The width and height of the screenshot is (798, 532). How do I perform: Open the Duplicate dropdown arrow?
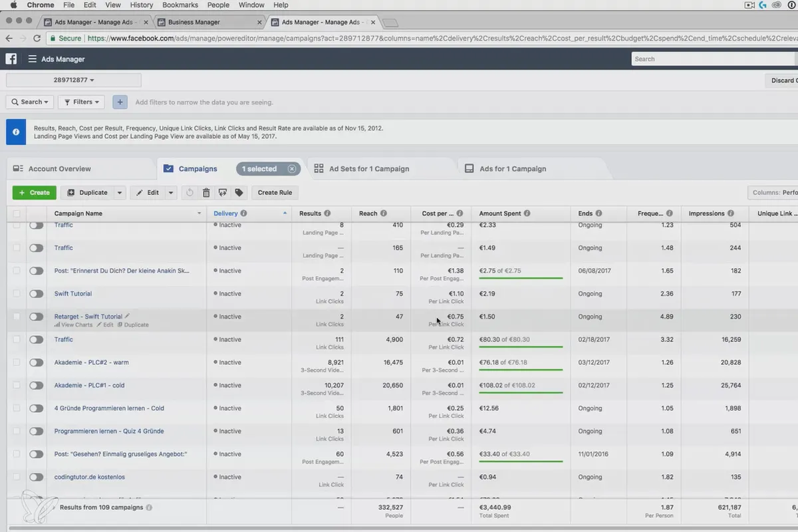coord(120,193)
